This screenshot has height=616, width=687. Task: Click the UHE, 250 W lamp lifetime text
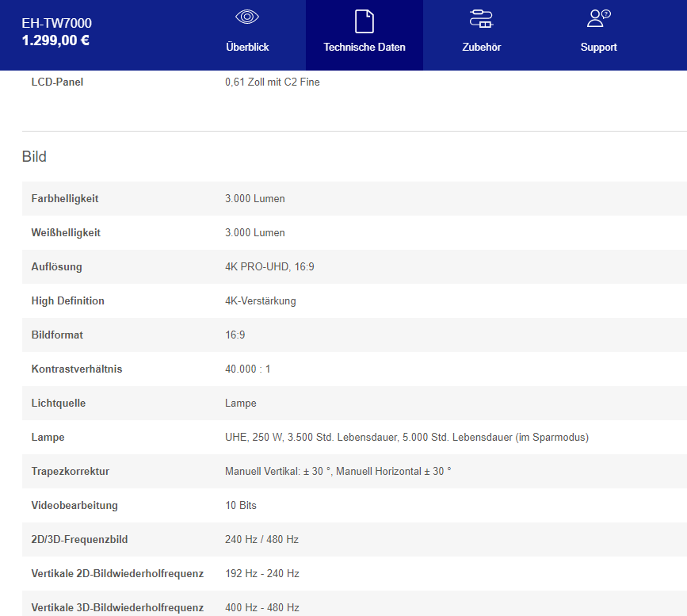pos(406,437)
